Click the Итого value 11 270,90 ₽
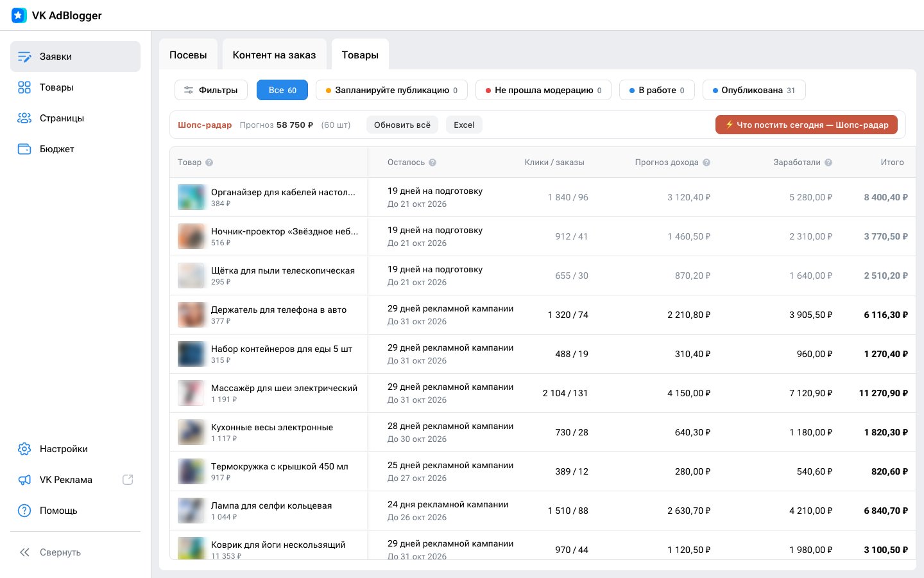This screenshot has width=924, height=578. 884,393
